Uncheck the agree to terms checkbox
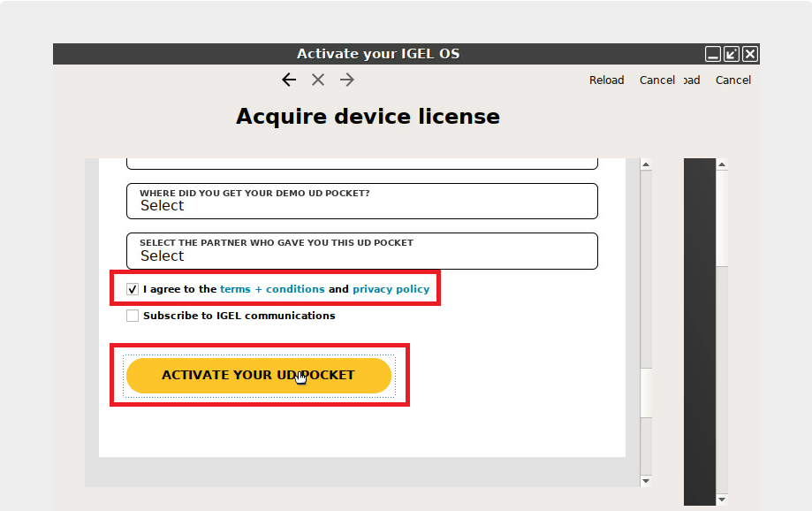Screen dimensions: 812x511 (x=133, y=289)
